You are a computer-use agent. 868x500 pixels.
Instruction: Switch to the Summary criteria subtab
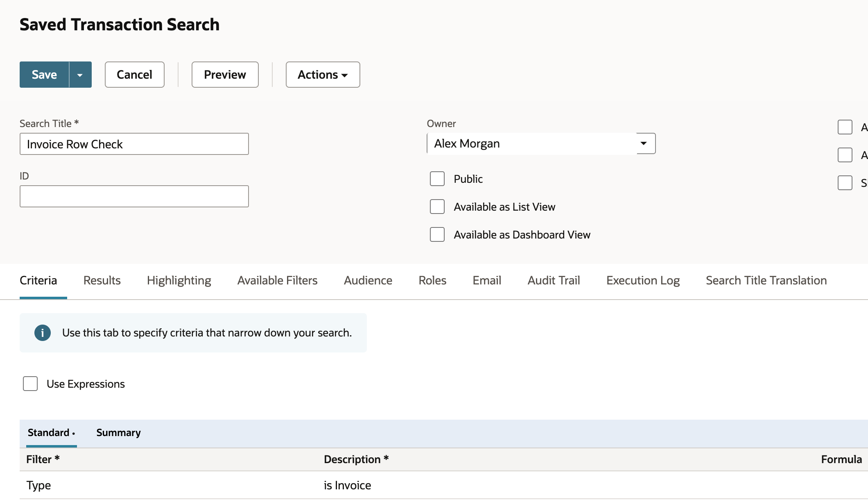click(118, 433)
